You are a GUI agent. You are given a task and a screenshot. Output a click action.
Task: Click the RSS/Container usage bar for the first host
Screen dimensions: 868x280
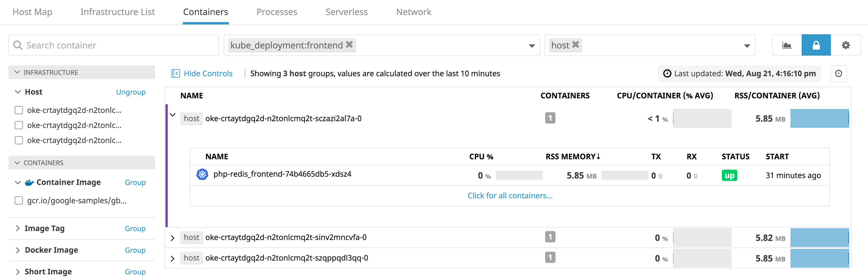pos(820,118)
